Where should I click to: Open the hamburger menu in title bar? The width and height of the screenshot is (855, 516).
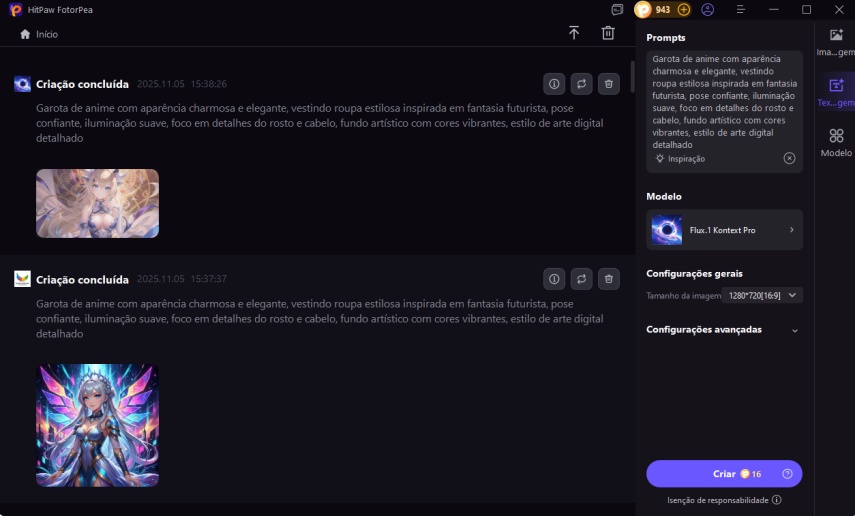pos(740,9)
